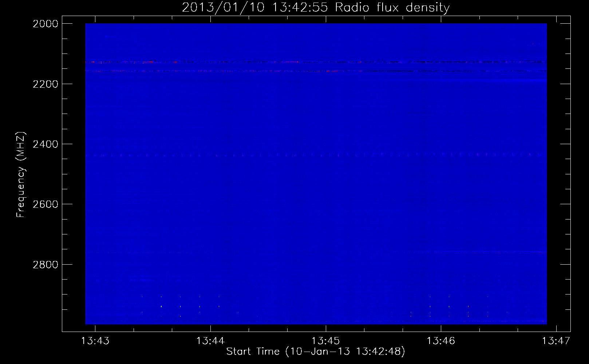Viewport: 589px width, 364px height.
Task: Click the 2400 frequency tick label
Action: pos(46,144)
